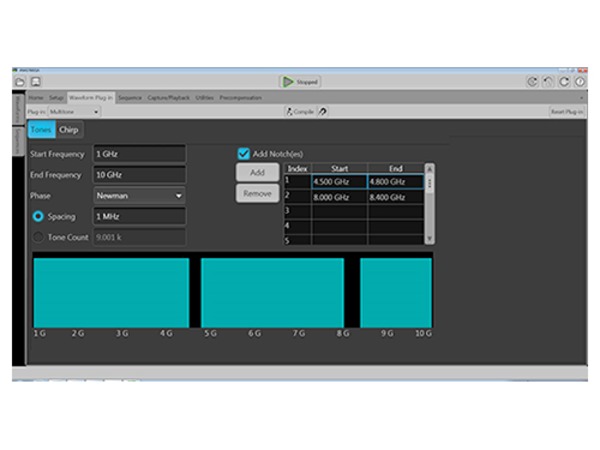600x450 pixels.
Task: Click the open folder icon
Action: pos(19,81)
